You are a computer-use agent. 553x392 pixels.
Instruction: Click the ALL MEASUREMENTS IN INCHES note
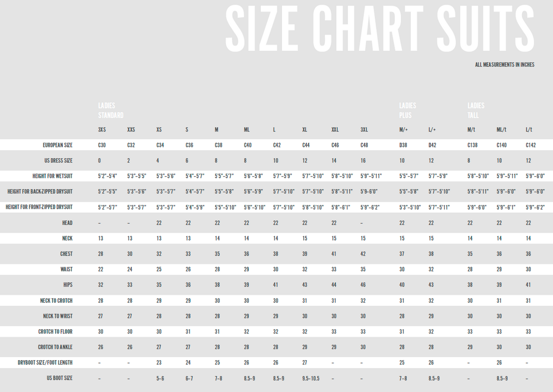click(x=505, y=65)
